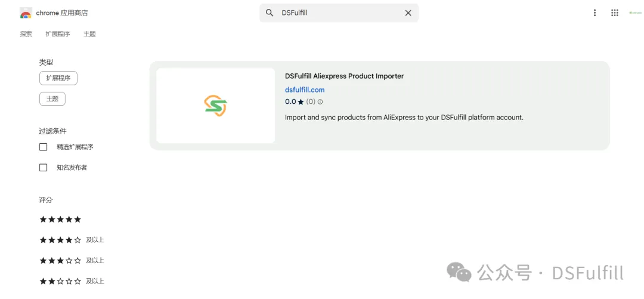Select the 扩展程序 type filter chip
Screen dimensions: 644x299
click(x=58, y=78)
